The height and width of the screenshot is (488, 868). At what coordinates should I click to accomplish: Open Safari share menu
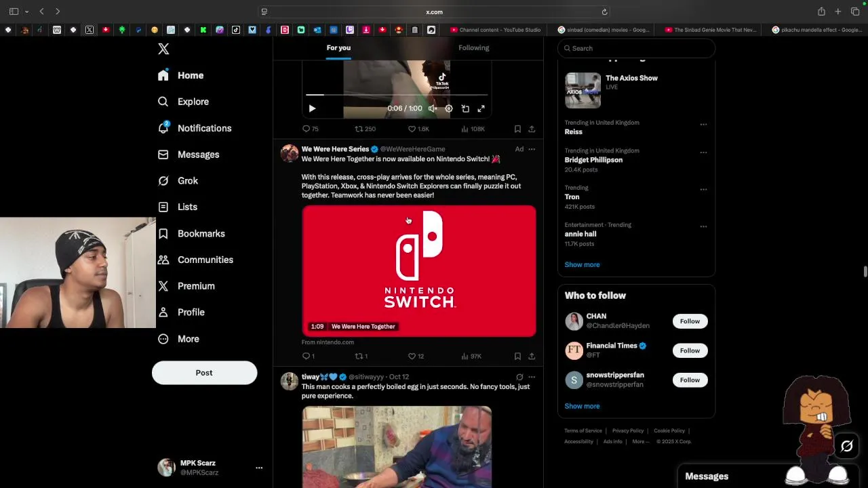(821, 12)
